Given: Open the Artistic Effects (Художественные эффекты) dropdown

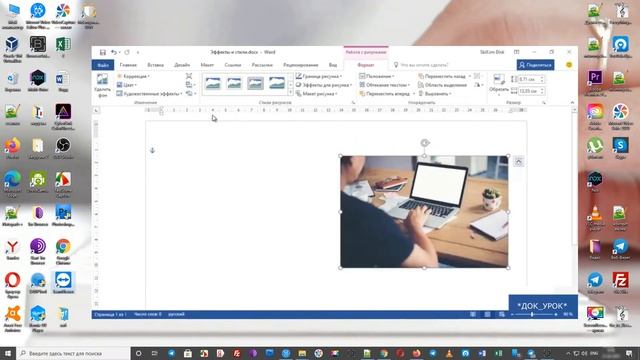Looking at the screenshot, I should tap(149, 93).
